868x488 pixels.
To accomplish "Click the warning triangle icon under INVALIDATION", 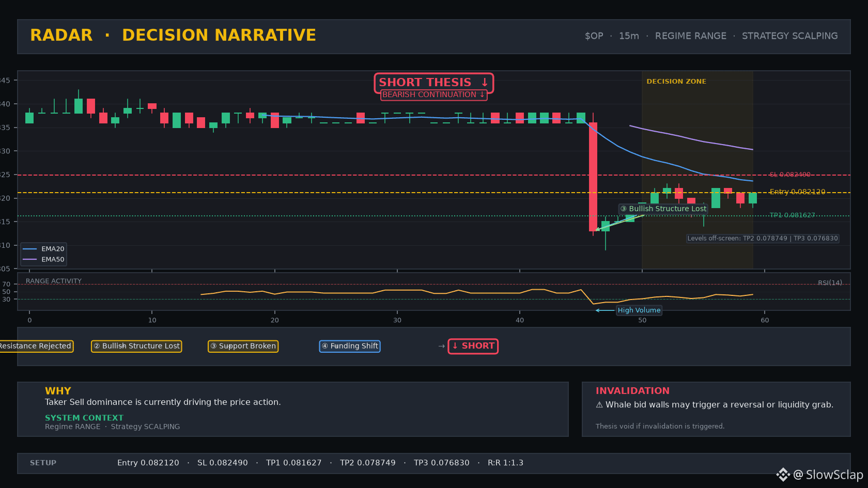I will (x=599, y=405).
